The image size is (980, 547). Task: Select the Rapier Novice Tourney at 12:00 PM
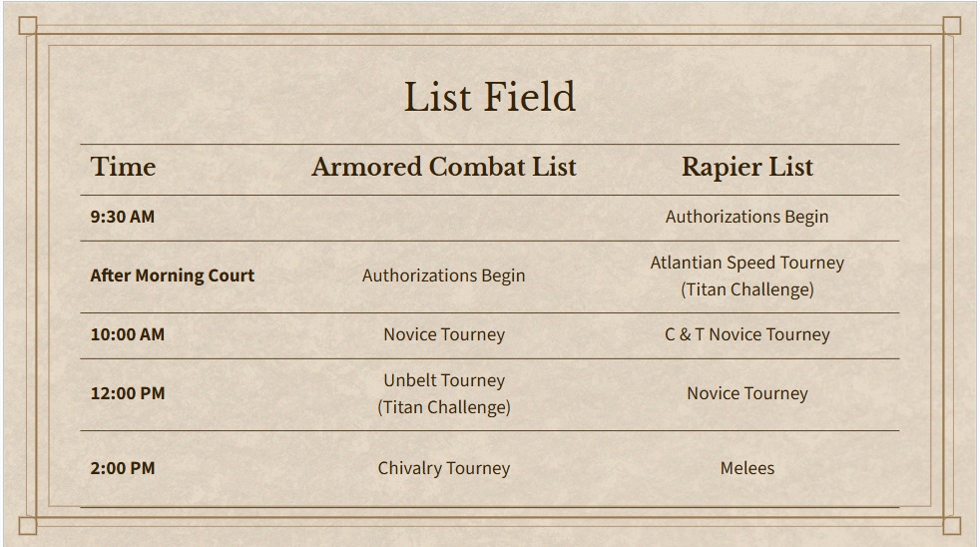[746, 393]
